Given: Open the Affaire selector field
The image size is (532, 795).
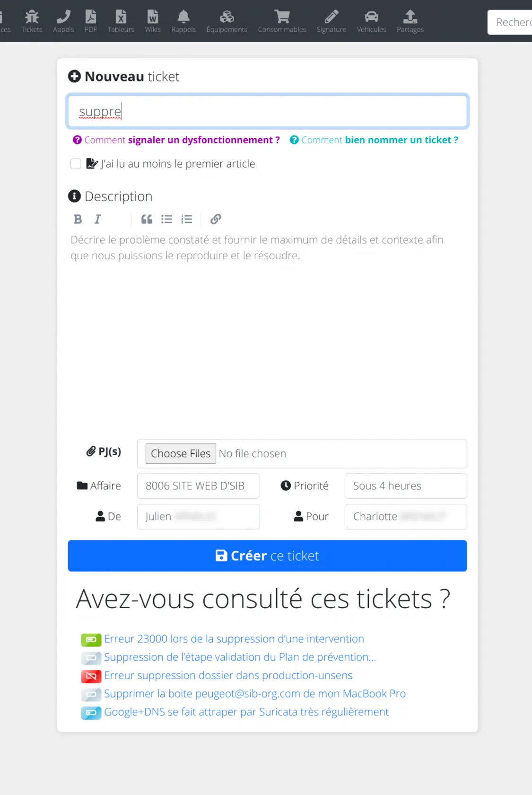Looking at the screenshot, I should [x=198, y=486].
